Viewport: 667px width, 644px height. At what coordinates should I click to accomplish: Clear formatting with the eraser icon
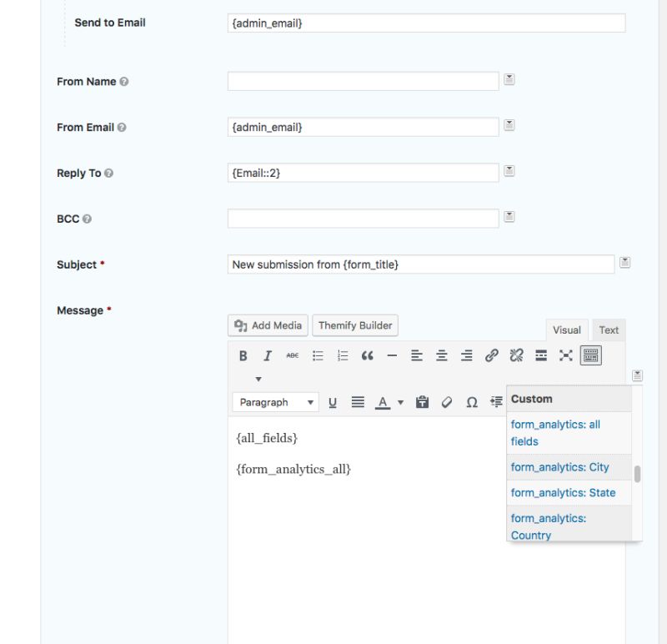pos(447,401)
